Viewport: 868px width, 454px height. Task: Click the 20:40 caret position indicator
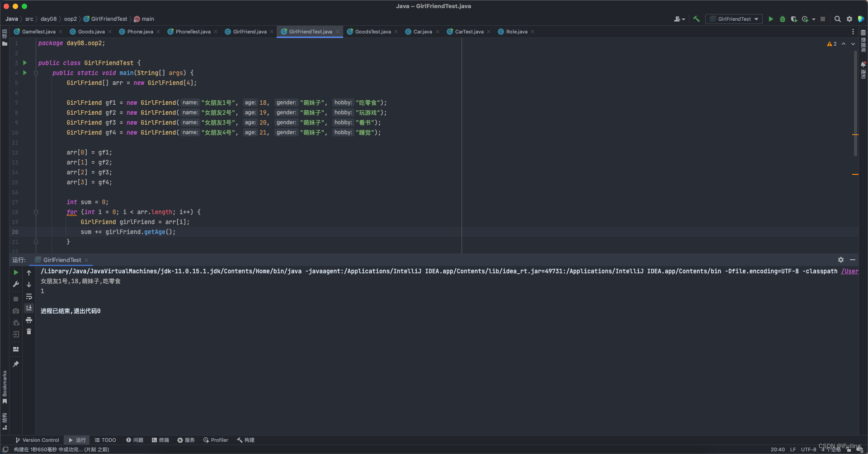click(778, 449)
